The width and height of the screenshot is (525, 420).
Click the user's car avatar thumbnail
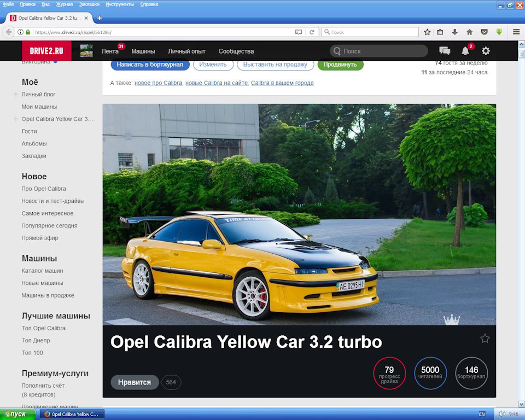tap(86, 51)
